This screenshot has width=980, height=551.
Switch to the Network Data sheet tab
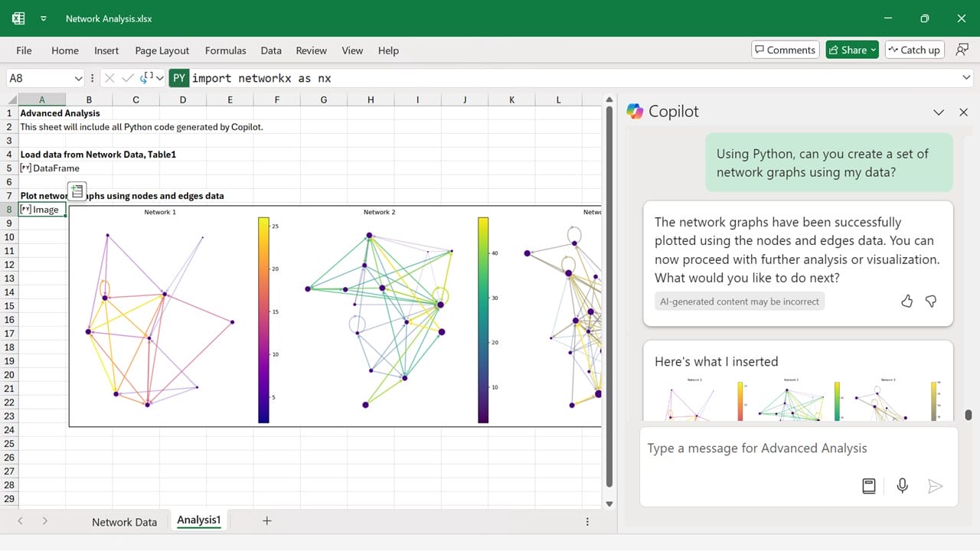click(124, 521)
